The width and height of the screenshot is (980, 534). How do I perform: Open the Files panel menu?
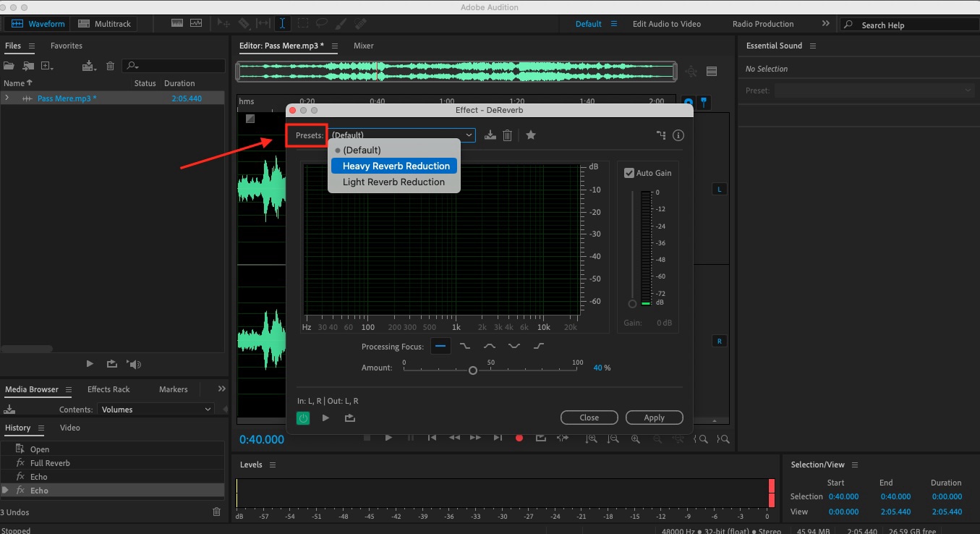tap(31, 46)
